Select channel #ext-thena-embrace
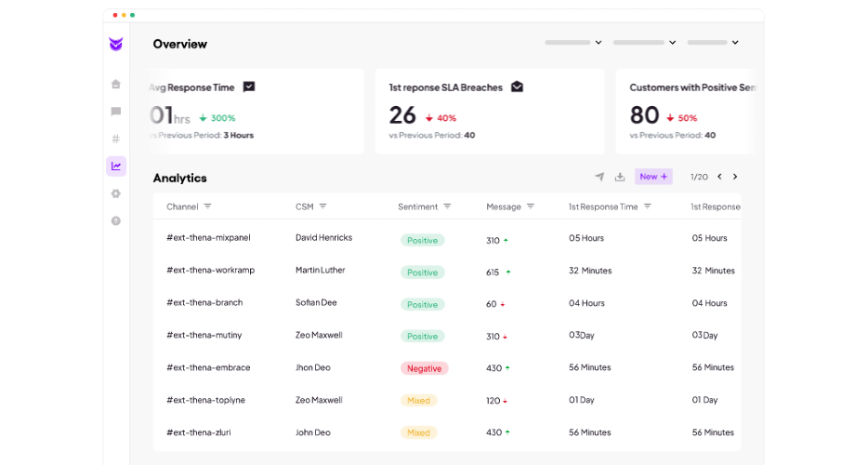Screen dimensions: 868x465 point(209,367)
